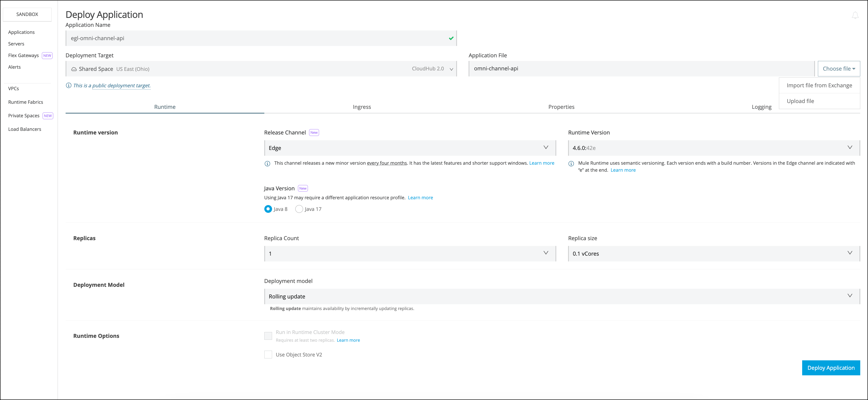The height and width of the screenshot is (400, 868).
Task: Click the notification bell icon
Action: click(855, 15)
